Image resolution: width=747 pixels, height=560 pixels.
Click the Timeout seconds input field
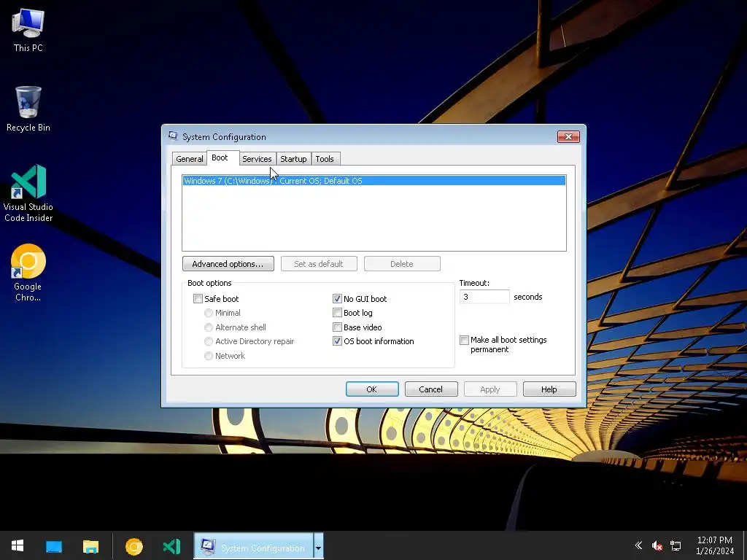pyautogui.click(x=484, y=297)
